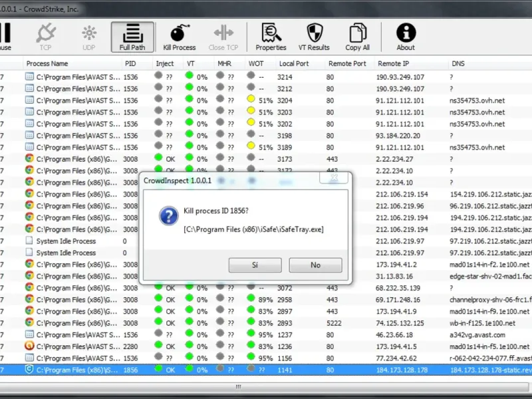Click the Pause toolbar icon
The height and width of the screenshot is (399, 532).
[x=5, y=37]
